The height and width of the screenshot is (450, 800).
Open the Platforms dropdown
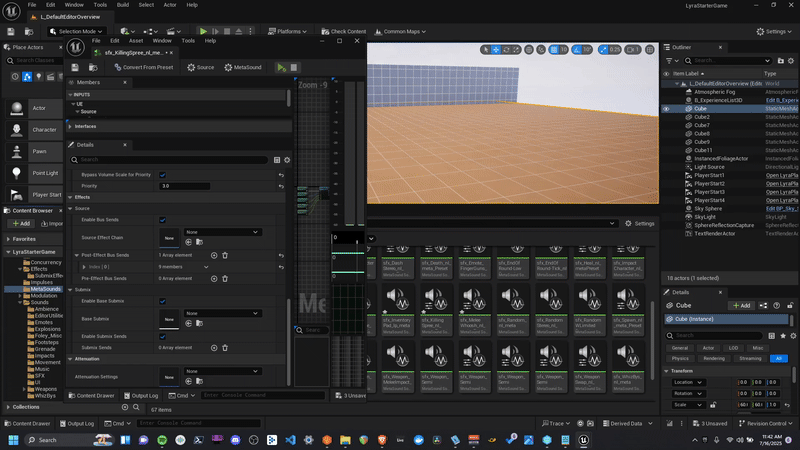coord(287,32)
